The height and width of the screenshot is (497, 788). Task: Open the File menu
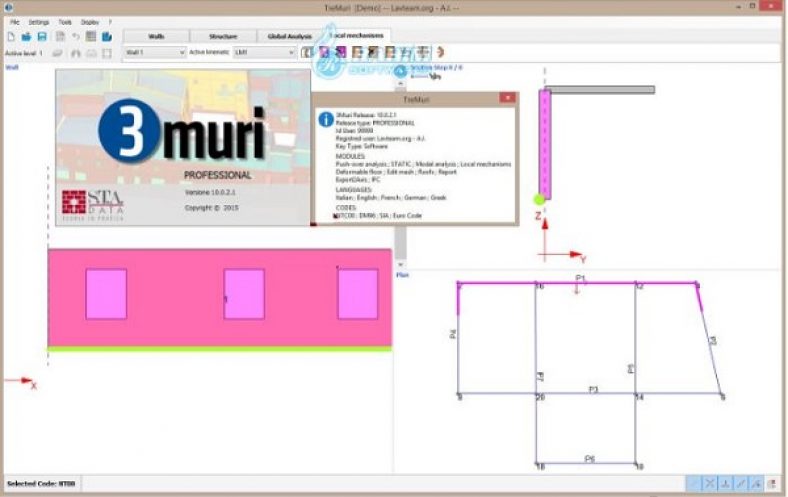click(x=15, y=22)
